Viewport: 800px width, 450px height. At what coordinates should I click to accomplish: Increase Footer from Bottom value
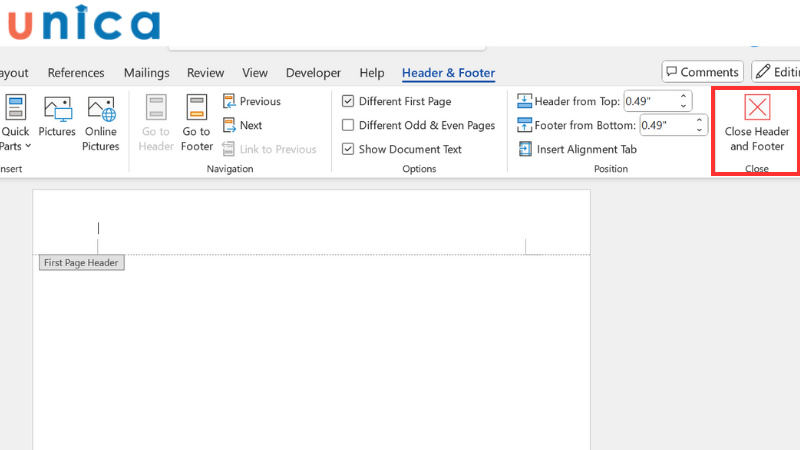click(x=699, y=120)
